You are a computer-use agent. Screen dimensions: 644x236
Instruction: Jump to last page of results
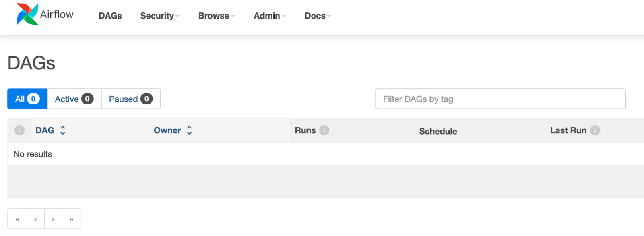(72, 219)
